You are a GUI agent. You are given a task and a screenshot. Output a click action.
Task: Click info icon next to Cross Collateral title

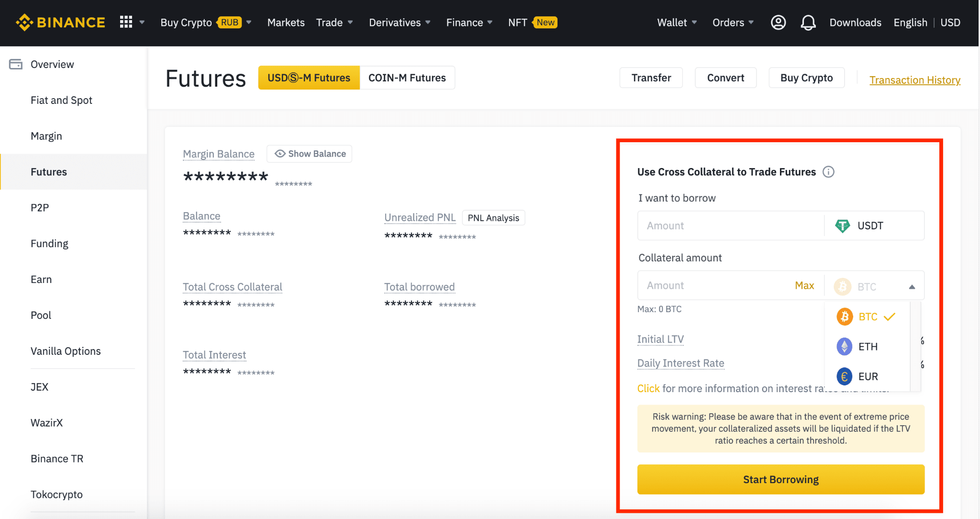[828, 172]
